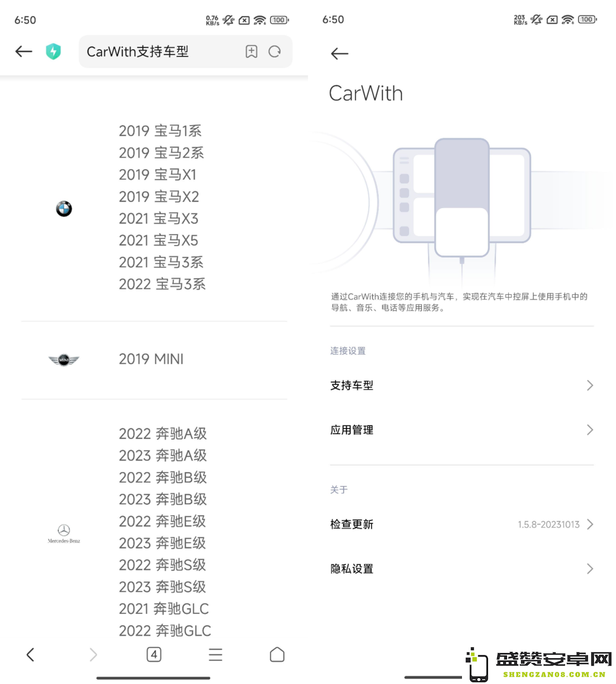Select 2022 宝马3系 in the list

click(162, 284)
